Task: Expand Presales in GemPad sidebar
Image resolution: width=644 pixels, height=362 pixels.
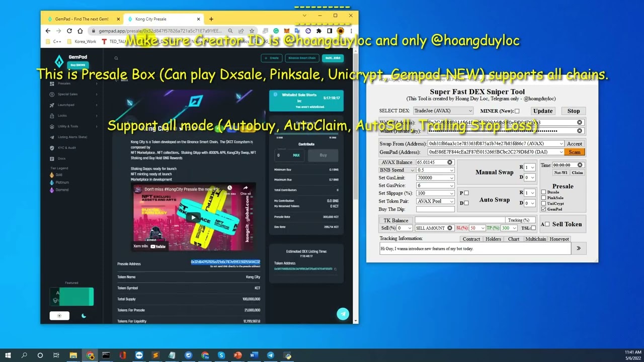Action: coord(74,83)
